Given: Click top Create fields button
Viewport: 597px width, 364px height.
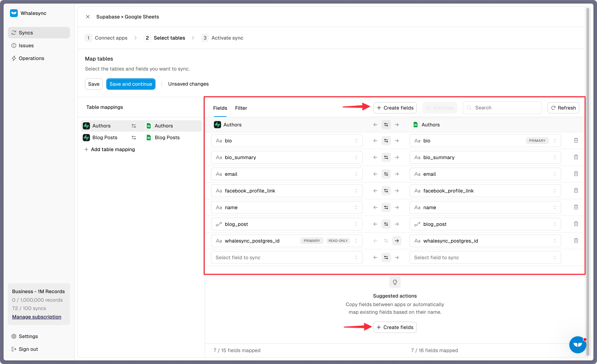Looking at the screenshot, I should (x=395, y=108).
